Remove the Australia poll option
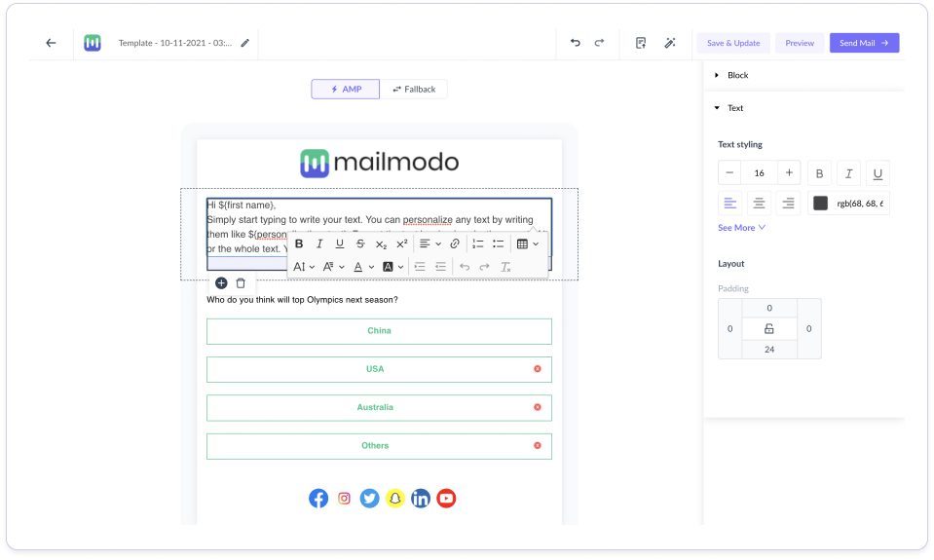 point(538,407)
